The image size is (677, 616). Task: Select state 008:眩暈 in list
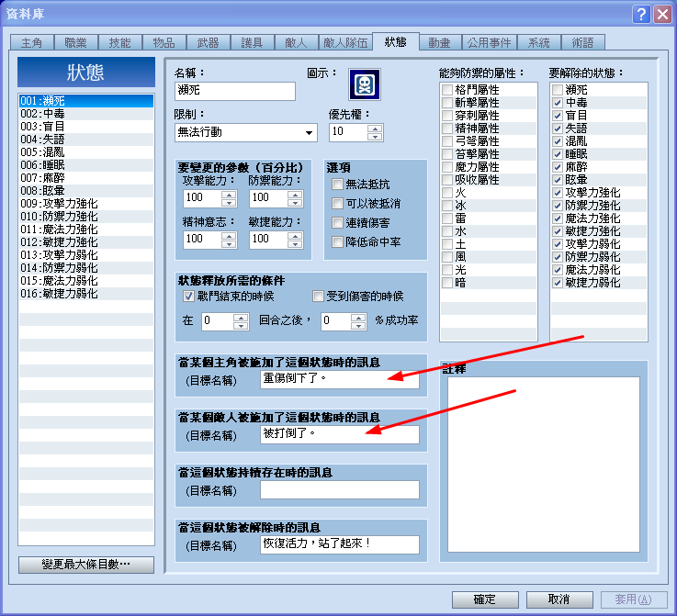(86, 191)
